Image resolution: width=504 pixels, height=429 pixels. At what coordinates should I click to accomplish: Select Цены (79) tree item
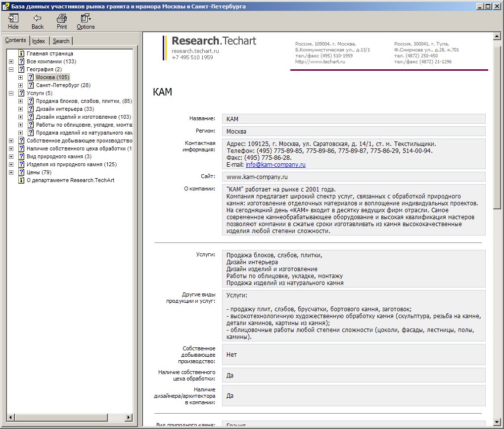pos(39,172)
